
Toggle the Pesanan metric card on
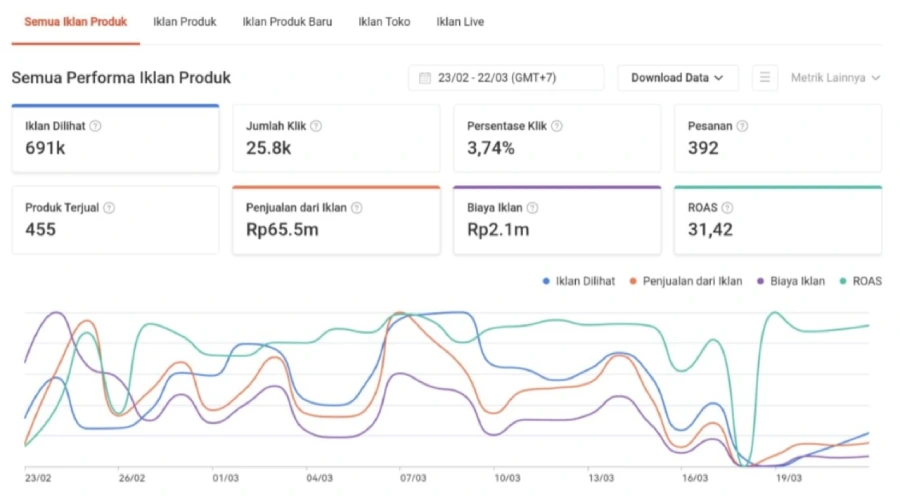[778, 138]
